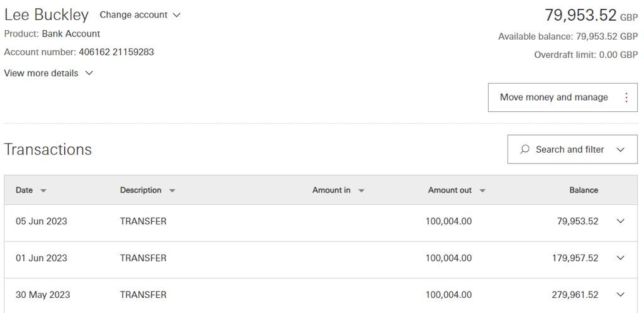Screen dimensions: 644x313
Task: Sort transactions by the Date arrow
Action: coord(43,190)
